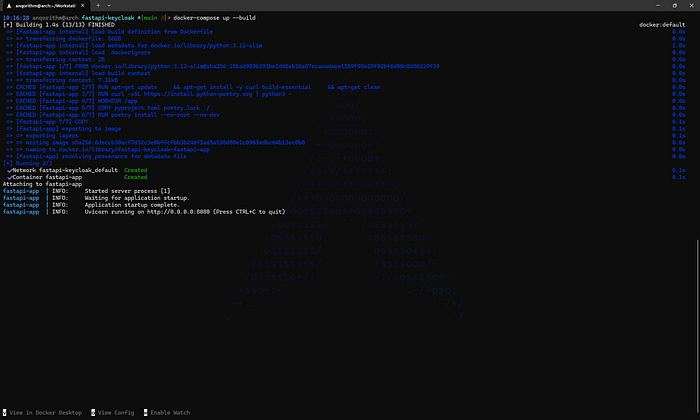Click the http://0.0.0.0:8080 Uvicorn URL
700x420 pixels.
pyautogui.click(x=178, y=212)
